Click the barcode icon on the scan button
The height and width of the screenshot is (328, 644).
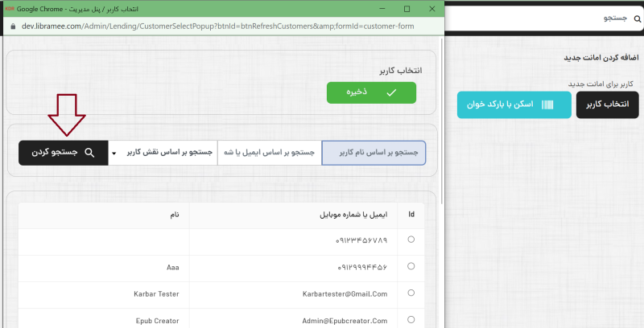point(547,105)
